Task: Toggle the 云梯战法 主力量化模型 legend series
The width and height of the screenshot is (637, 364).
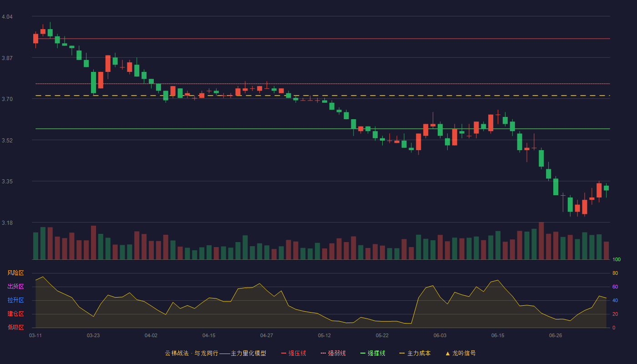Action: [x=215, y=353]
